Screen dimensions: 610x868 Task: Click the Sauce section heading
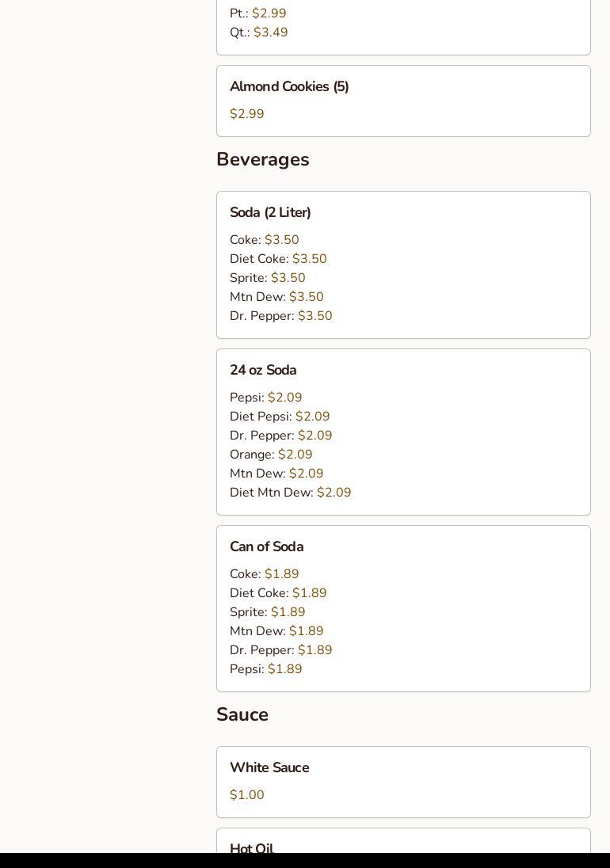(x=242, y=714)
